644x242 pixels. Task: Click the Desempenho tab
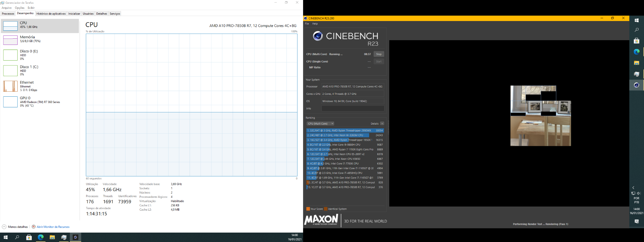tap(25, 13)
